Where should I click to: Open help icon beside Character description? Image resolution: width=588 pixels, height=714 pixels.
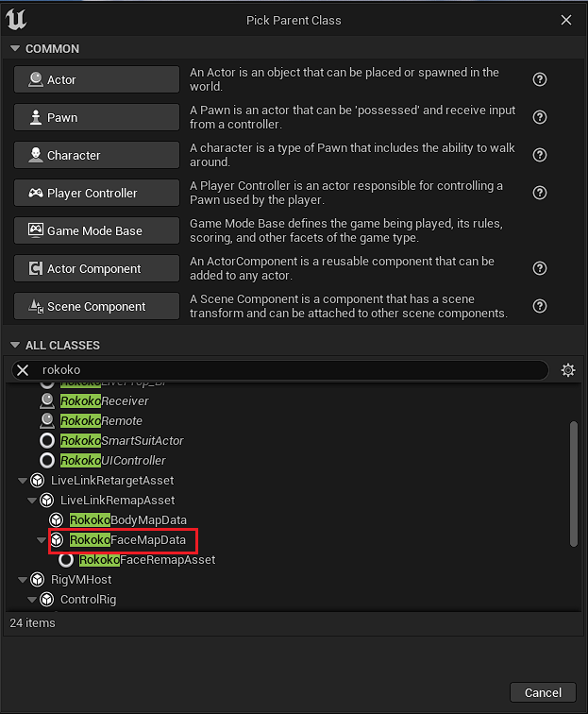(540, 155)
